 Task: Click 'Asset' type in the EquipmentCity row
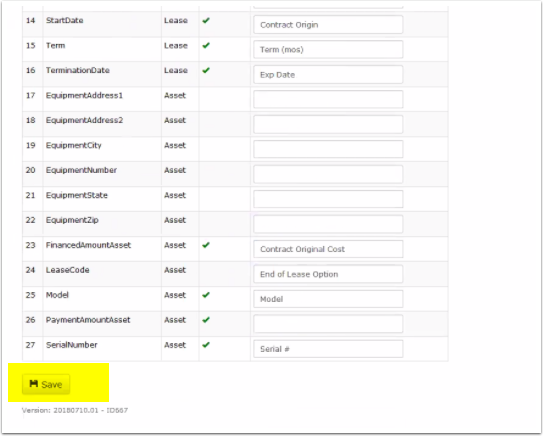click(x=175, y=145)
